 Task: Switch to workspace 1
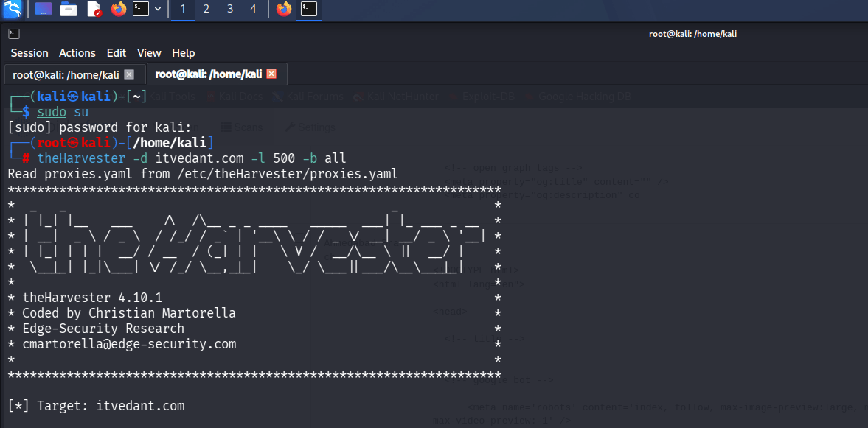(x=183, y=9)
